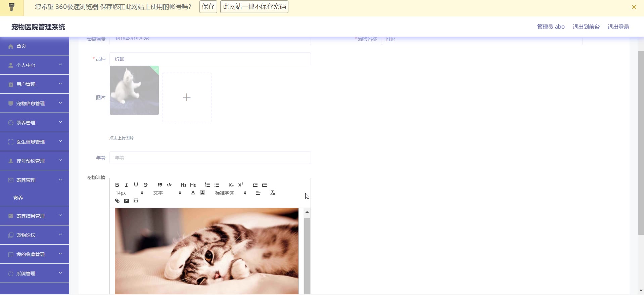
Task: Expand 宠物论坛 sidebar menu
Action: click(x=35, y=235)
